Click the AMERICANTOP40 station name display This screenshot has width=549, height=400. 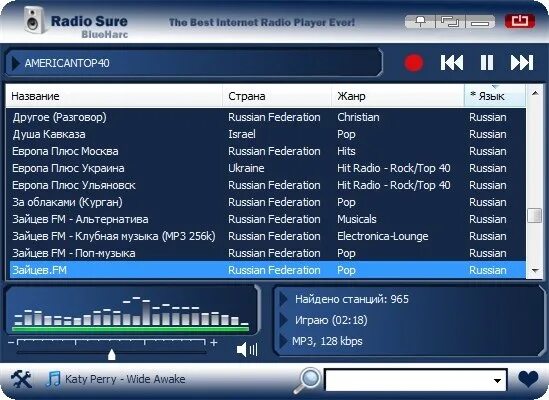pyautogui.click(x=67, y=63)
